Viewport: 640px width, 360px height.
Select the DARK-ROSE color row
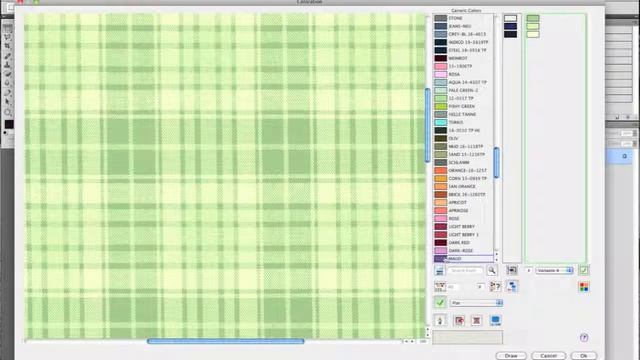click(463, 251)
